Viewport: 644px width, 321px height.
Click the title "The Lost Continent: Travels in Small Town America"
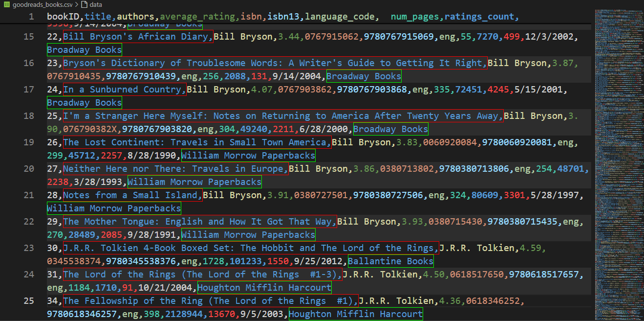coord(195,142)
